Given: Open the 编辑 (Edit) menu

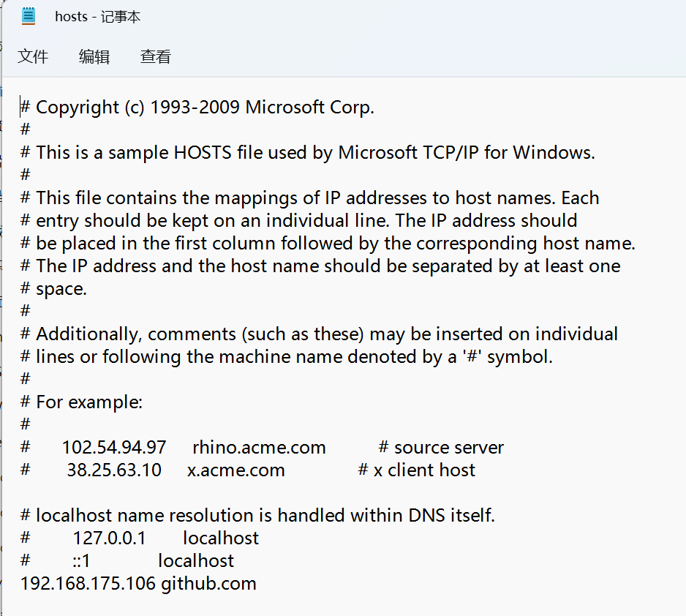Looking at the screenshot, I should click(x=94, y=56).
